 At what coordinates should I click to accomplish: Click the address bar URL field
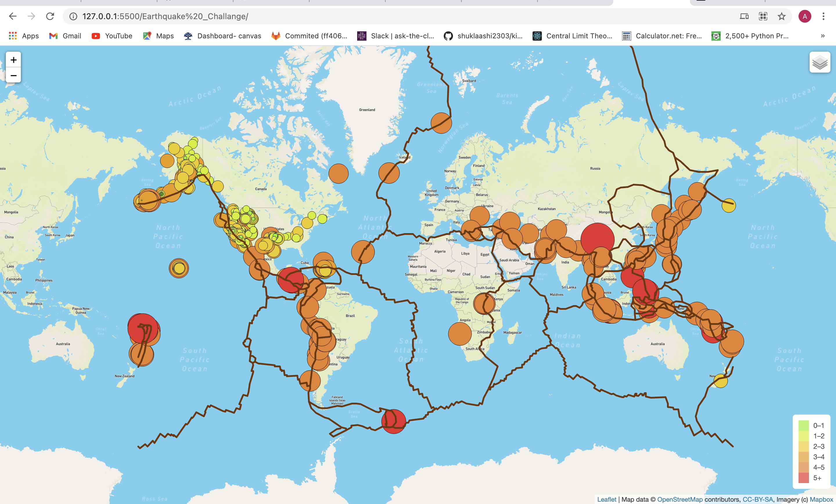click(166, 16)
